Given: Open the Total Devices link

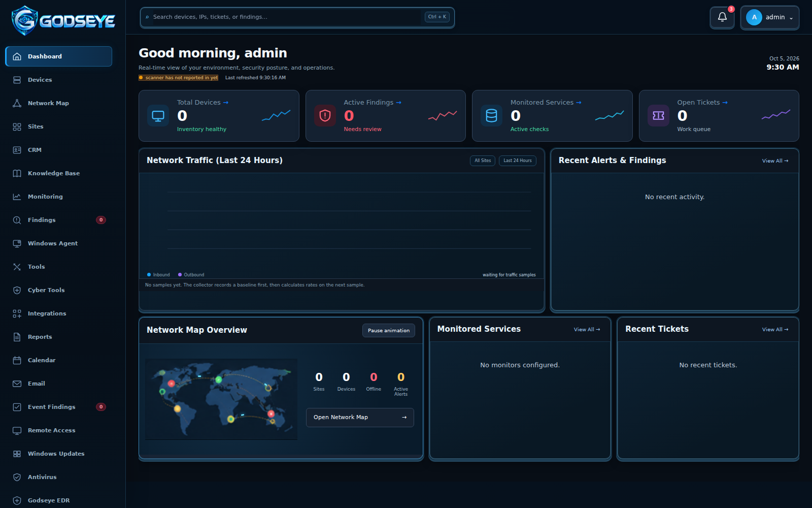Looking at the screenshot, I should coord(202,103).
